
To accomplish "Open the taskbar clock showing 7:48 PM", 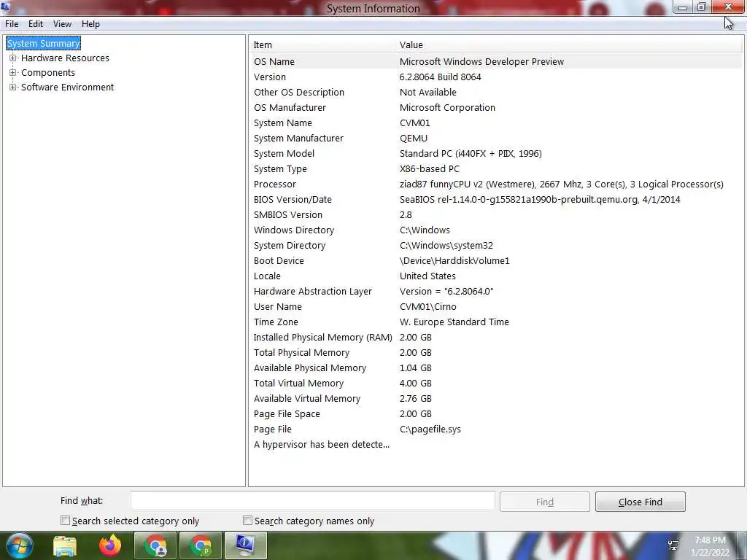I will click(x=710, y=546).
